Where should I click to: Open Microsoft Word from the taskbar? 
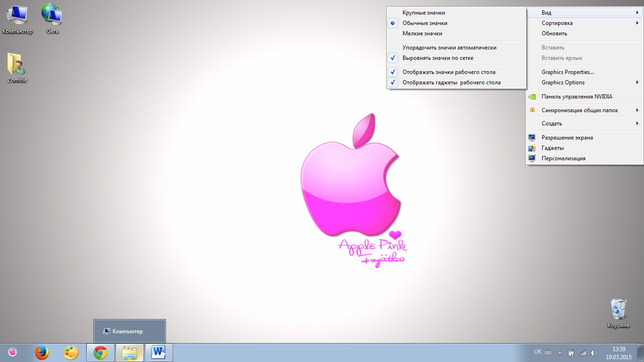(158, 353)
